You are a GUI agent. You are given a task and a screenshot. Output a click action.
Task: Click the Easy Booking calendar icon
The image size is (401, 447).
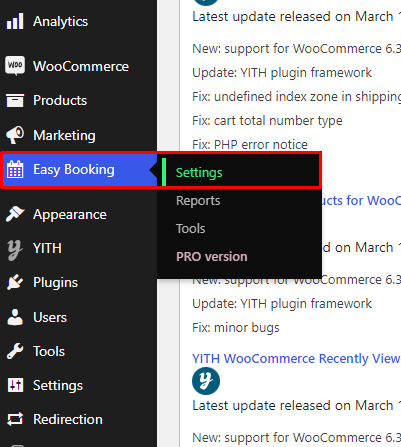pos(15,169)
